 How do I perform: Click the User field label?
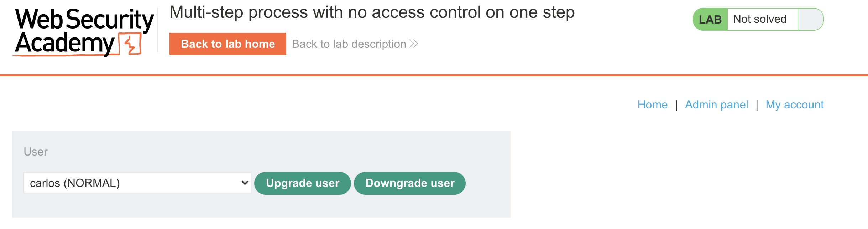36,152
